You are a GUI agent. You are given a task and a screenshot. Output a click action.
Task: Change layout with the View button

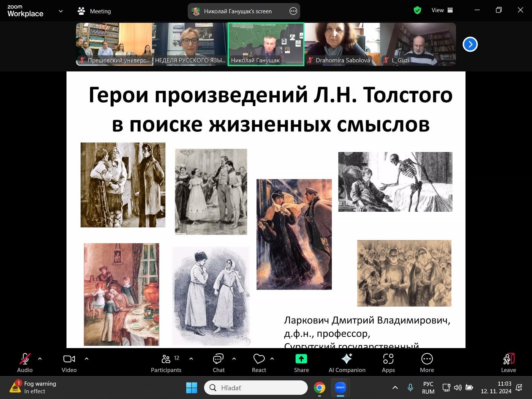click(x=442, y=10)
